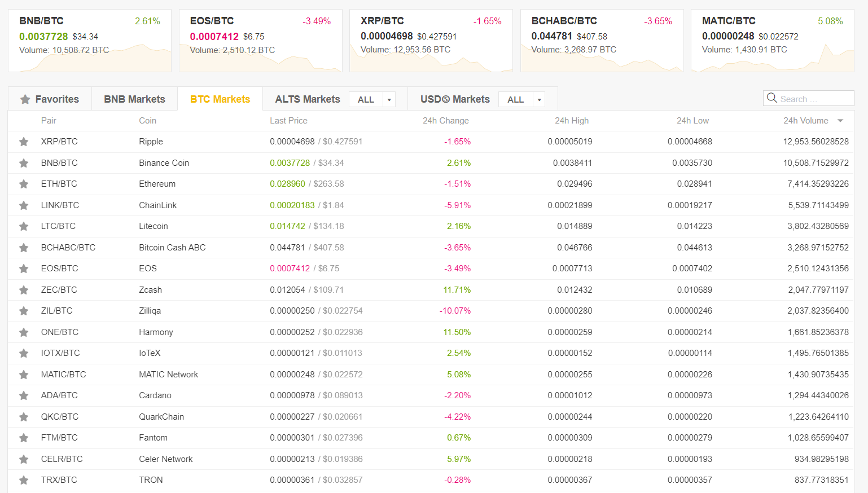The height and width of the screenshot is (493, 868).
Task: Toggle star on ZIL/BTC row
Action: coord(24,311)
